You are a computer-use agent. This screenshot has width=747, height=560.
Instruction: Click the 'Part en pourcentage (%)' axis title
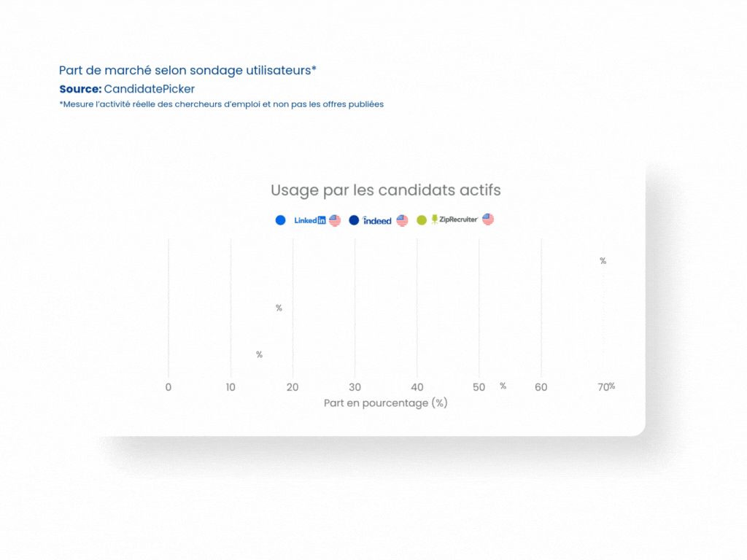pyautogui.click(x=386, y=403)
